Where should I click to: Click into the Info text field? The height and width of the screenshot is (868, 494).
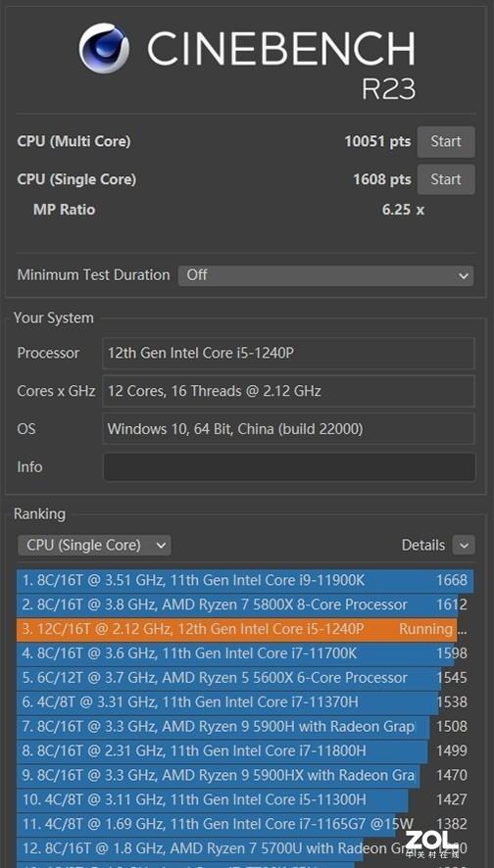click(289, 466)
